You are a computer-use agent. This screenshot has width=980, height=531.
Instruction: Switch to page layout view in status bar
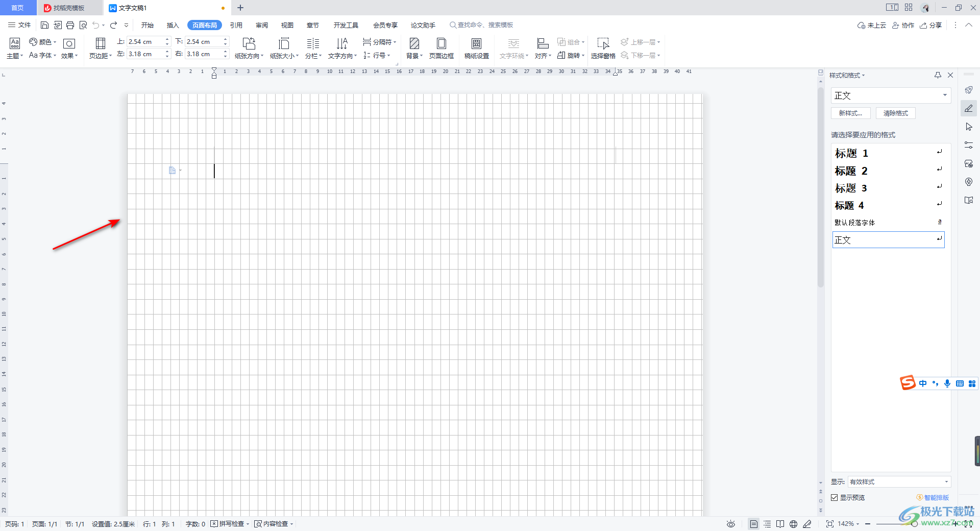coord(753,524)
